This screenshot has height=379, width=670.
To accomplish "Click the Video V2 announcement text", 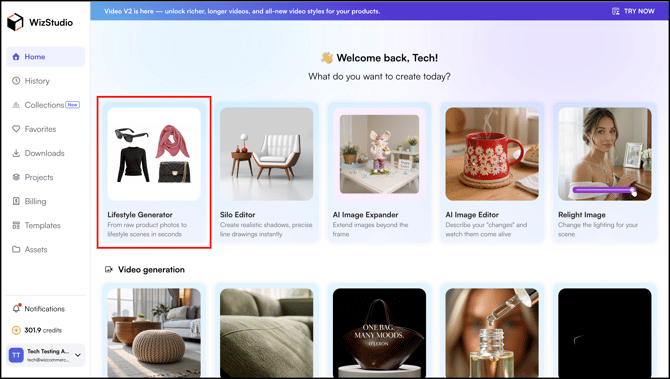I will coord(242,11).
